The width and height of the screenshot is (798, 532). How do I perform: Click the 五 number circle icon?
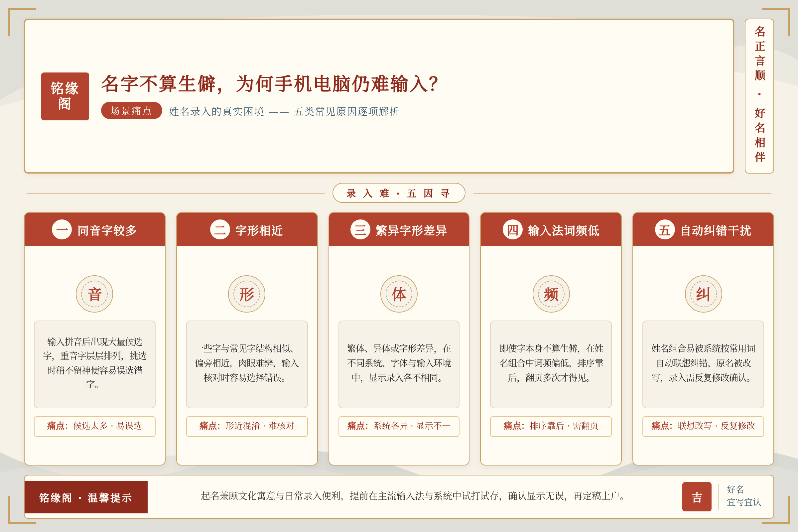pos(665,230)
